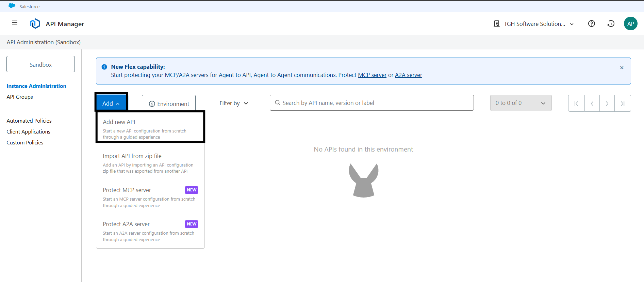This screenshot has height=282, width=644.
Task: Click the Sandbox environment button
Action: (x=40, y=64)
